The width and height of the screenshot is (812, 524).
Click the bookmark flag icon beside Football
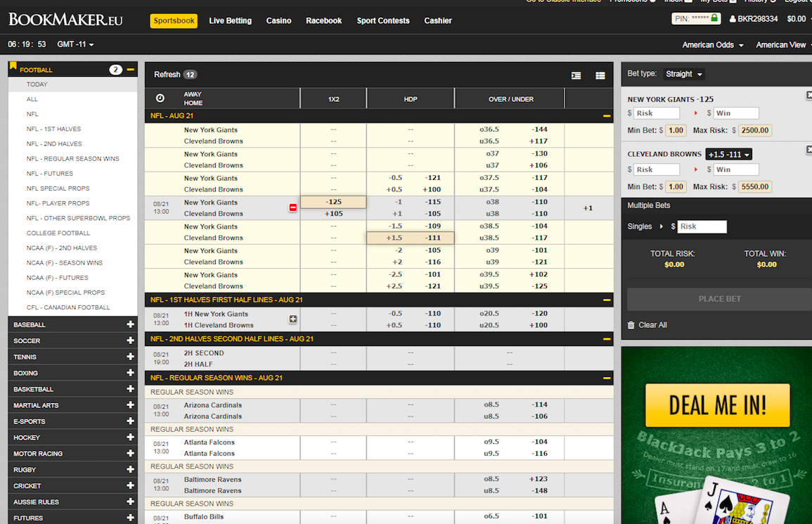tap(13, 66)
